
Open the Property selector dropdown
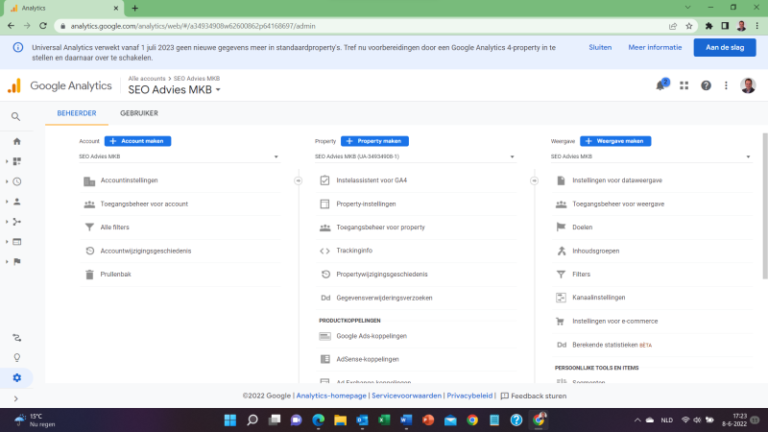pyautogui.click(x=415, y=157)
